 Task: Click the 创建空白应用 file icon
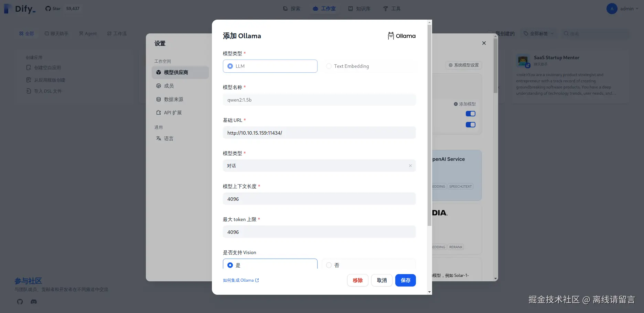tap(29, 68)
